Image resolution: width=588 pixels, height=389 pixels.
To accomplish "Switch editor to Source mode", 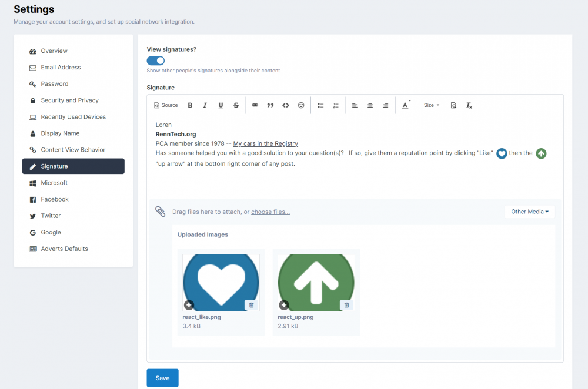I will click(166, 105).
